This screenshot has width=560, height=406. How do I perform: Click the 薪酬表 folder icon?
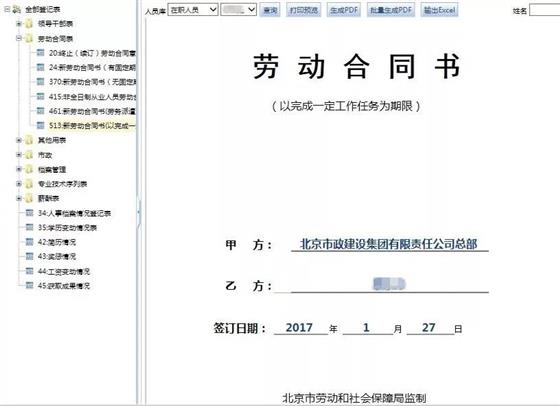(x=29, y=199)
